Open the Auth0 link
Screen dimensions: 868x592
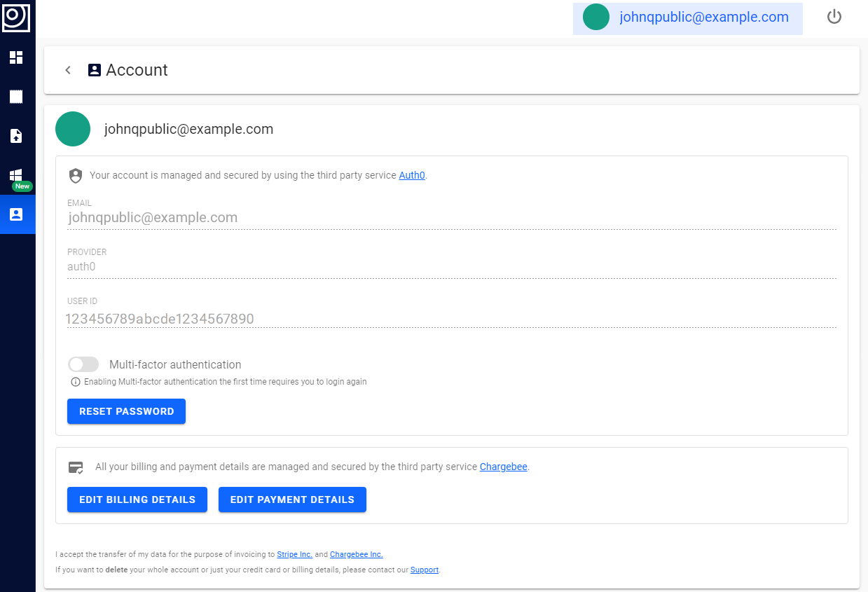pyautogui.click(x=412, y=175)
